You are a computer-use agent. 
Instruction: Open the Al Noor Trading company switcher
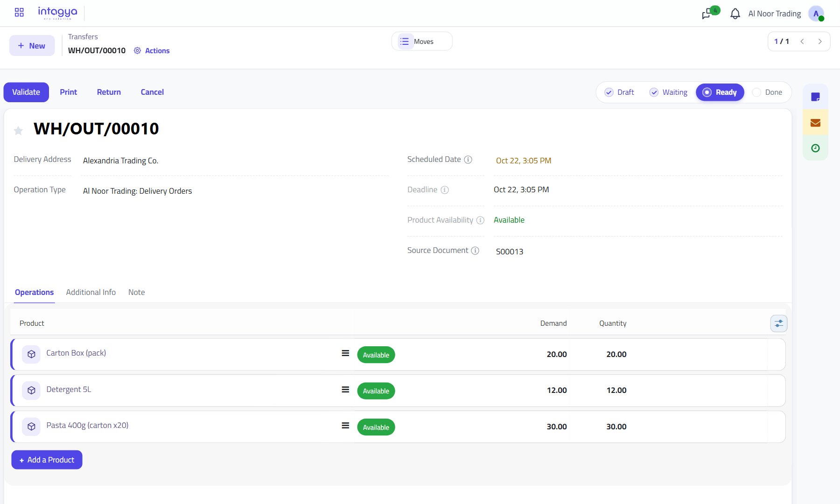click(x=775, y=14)
